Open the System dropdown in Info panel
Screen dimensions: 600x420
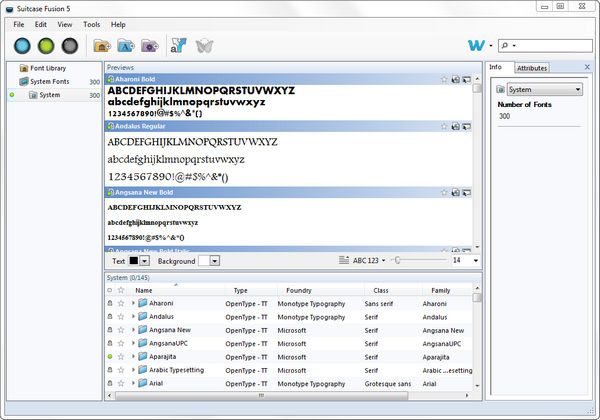tap(539, 90)
